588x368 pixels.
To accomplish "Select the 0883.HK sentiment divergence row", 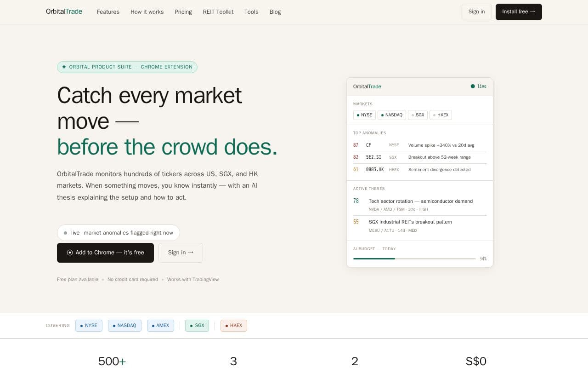I will coord(420,170).
